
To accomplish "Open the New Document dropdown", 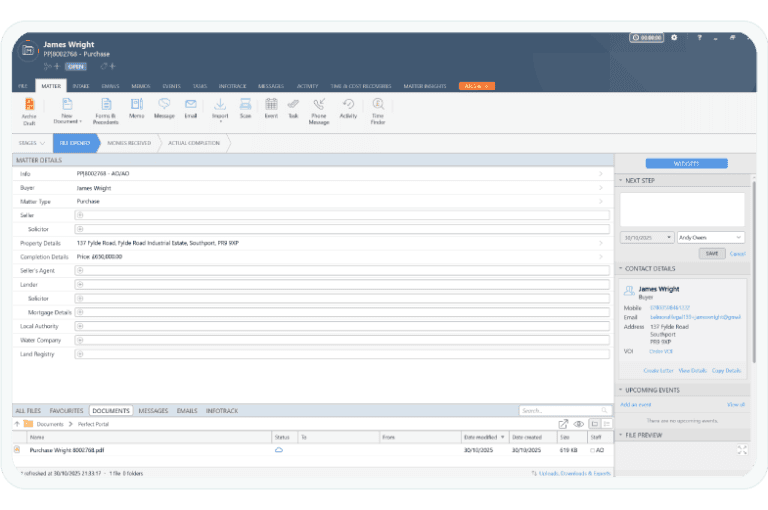I will 68,111.
